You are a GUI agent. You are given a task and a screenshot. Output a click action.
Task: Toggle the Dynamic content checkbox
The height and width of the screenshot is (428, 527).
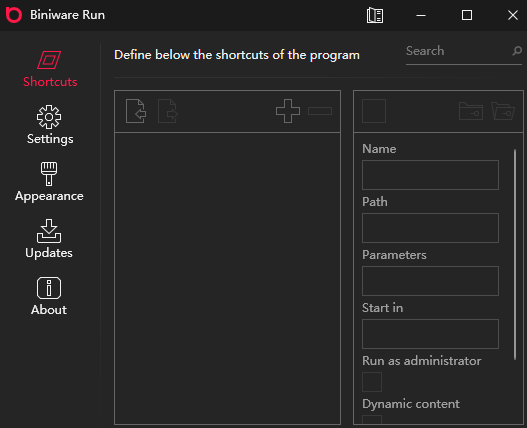372,420
